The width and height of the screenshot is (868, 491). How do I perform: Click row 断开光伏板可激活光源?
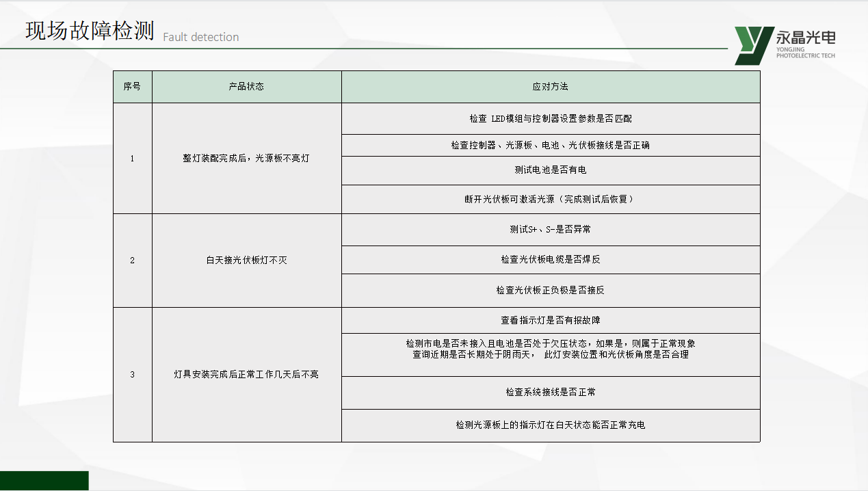point(551,200)
